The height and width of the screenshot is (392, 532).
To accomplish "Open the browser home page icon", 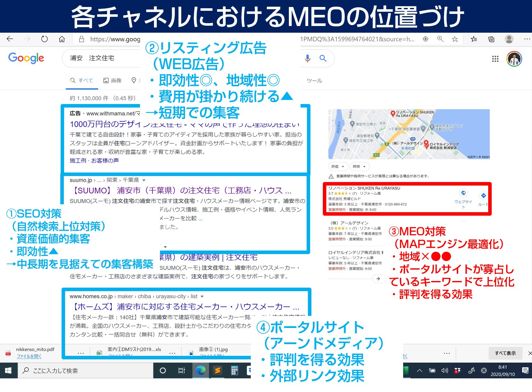I will (62, 39).
